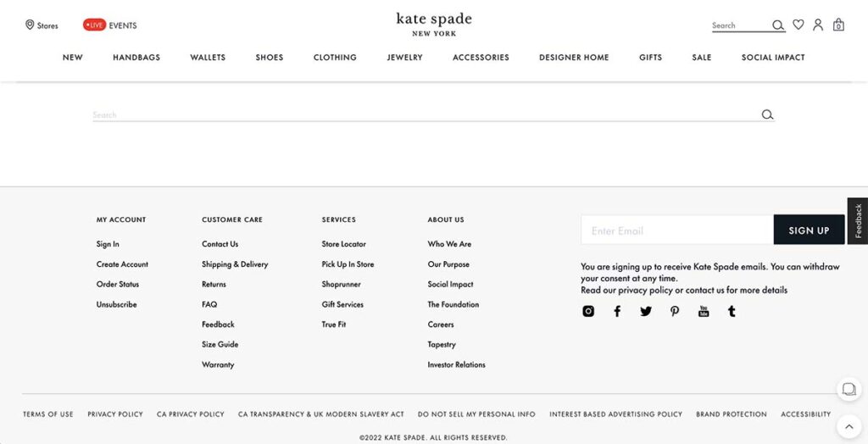This screenshot has width=868, height=444.
Task: Click the Stores text link
Action: click(x=47, y=25)
